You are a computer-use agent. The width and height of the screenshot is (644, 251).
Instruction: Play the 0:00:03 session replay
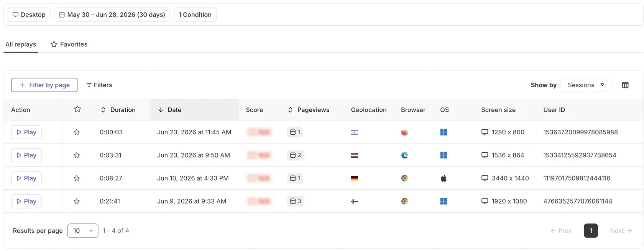(x=26, y=132)
